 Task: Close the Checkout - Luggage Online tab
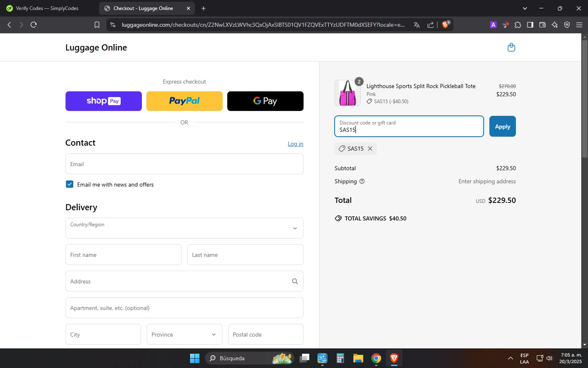tap(188, 8)
